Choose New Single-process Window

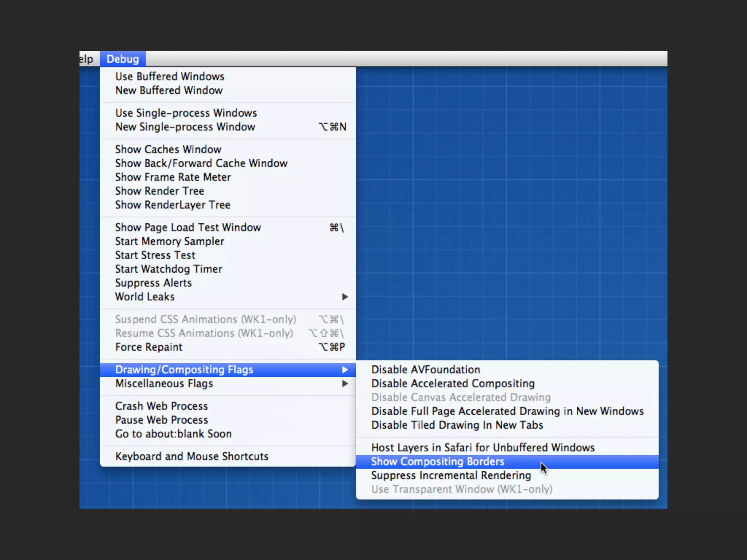(185, 127)
